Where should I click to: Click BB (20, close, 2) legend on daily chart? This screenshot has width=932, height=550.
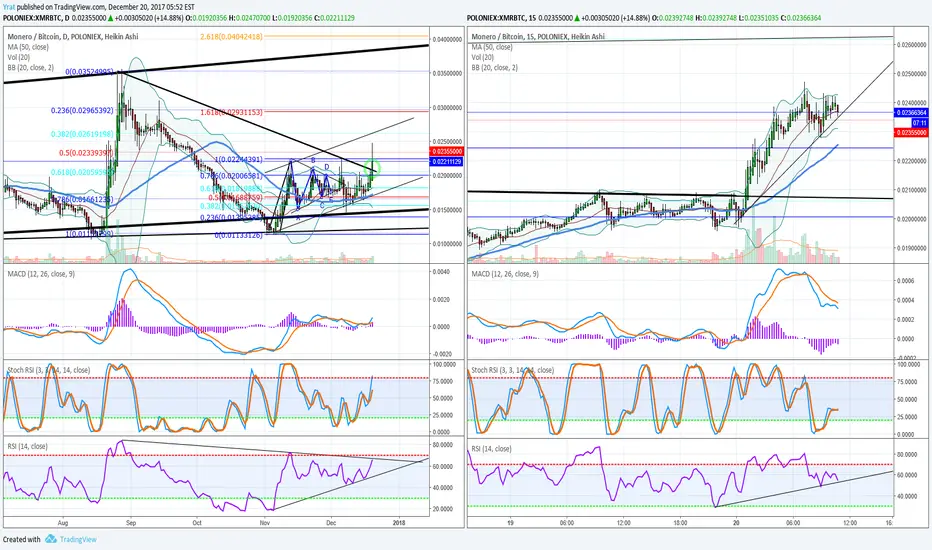click(30, 67)
